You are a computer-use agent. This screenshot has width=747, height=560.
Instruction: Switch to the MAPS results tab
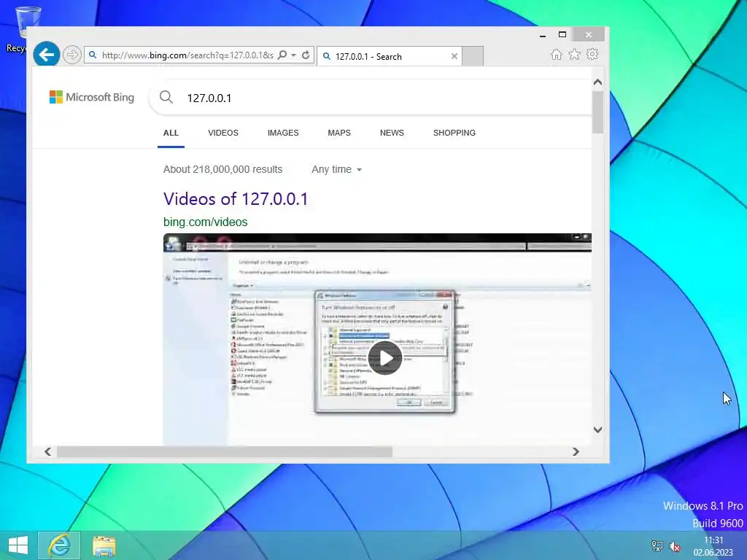(x=339, y=133)
